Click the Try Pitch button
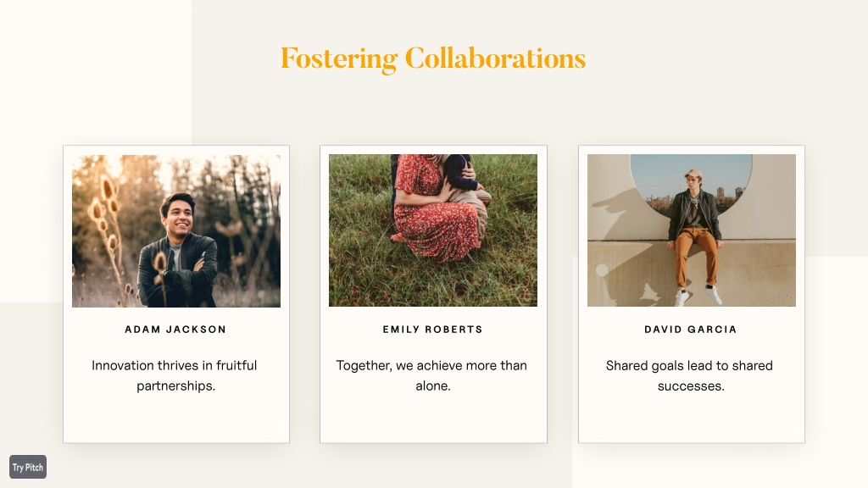 click(28, 467)
